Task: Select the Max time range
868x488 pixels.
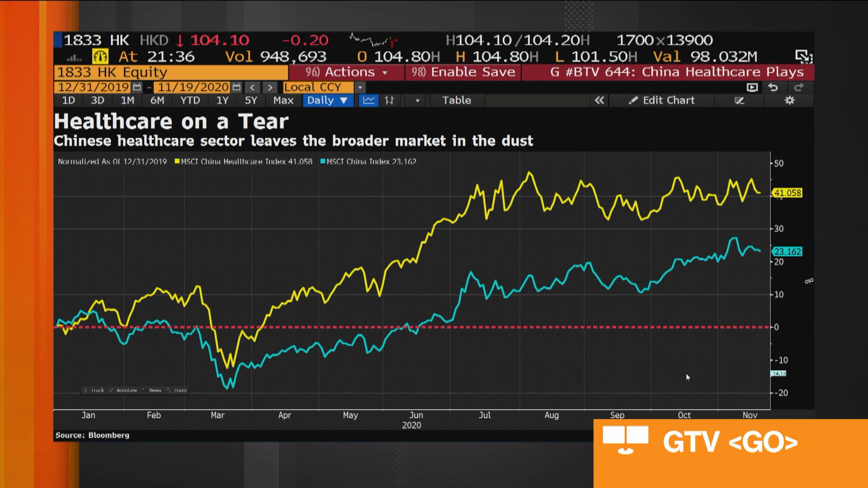Action: click(x=283, y=100)
